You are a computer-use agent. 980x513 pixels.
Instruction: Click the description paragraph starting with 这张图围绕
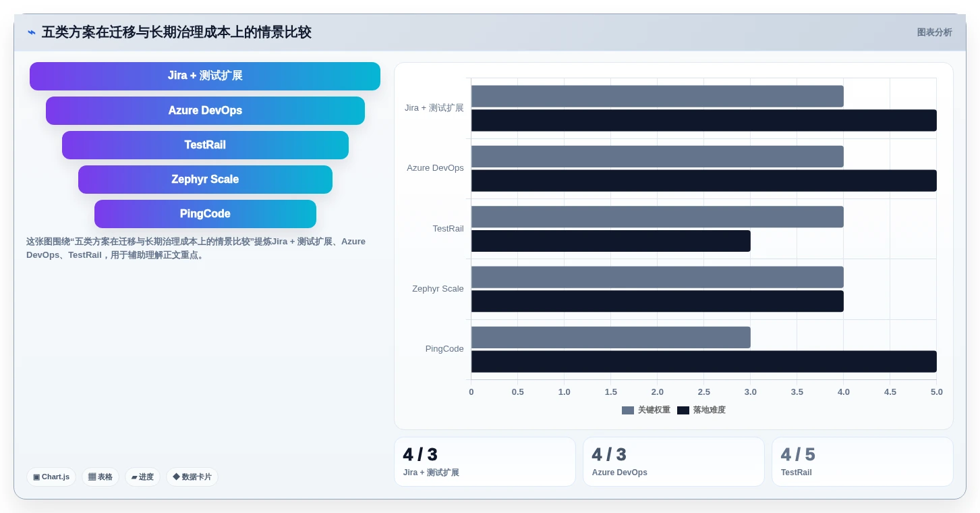click(196, 248)
